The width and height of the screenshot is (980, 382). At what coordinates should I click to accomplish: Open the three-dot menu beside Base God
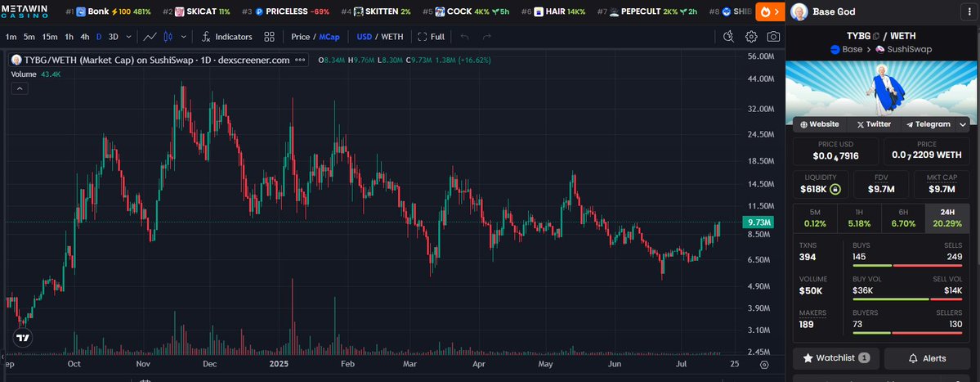969,11
